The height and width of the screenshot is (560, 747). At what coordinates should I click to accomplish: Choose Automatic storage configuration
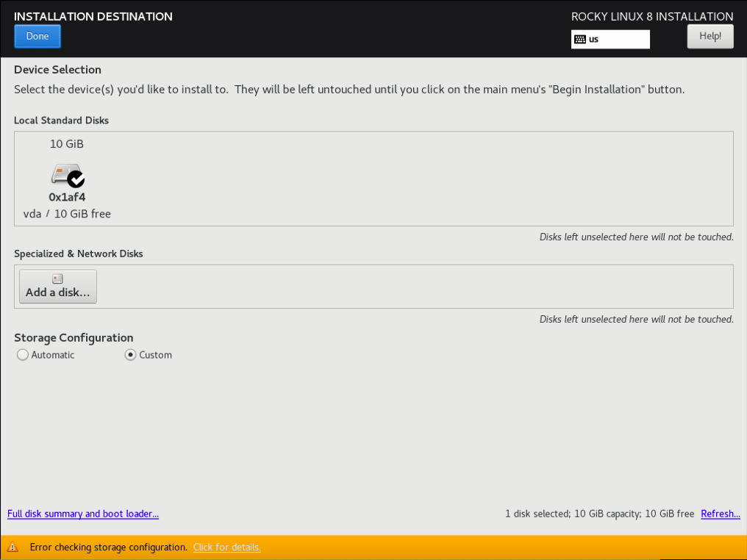point(46,355)
